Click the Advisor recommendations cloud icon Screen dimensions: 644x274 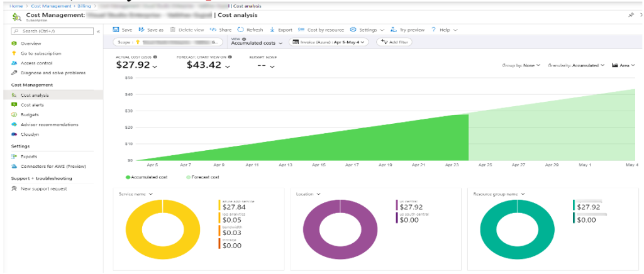pos(14,124)
